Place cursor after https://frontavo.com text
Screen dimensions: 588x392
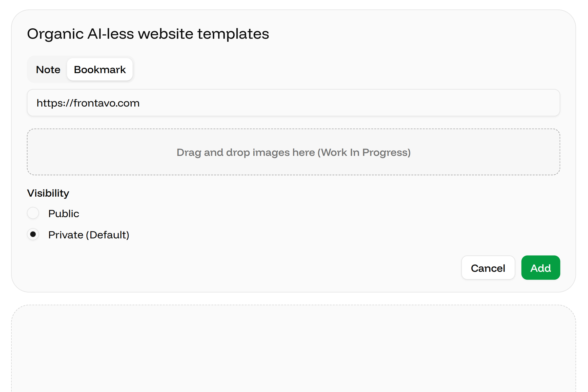point(140,103)
